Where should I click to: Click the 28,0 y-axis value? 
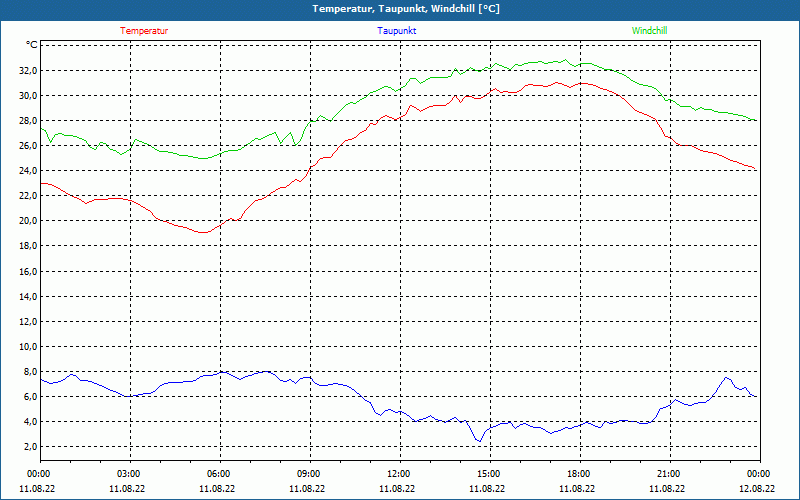tap(28, 120)
